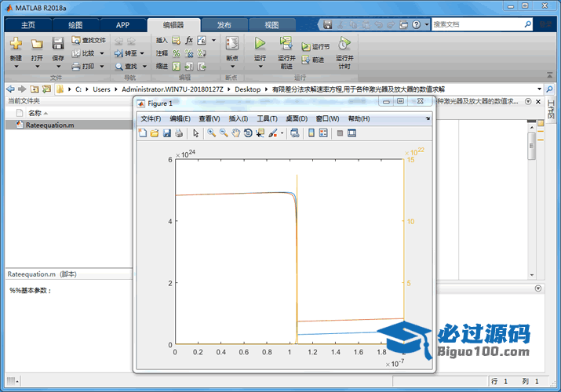Click the Run and Advance (运行并前进) icon
This screenshot has width=561, height=392.
point(286,44)
